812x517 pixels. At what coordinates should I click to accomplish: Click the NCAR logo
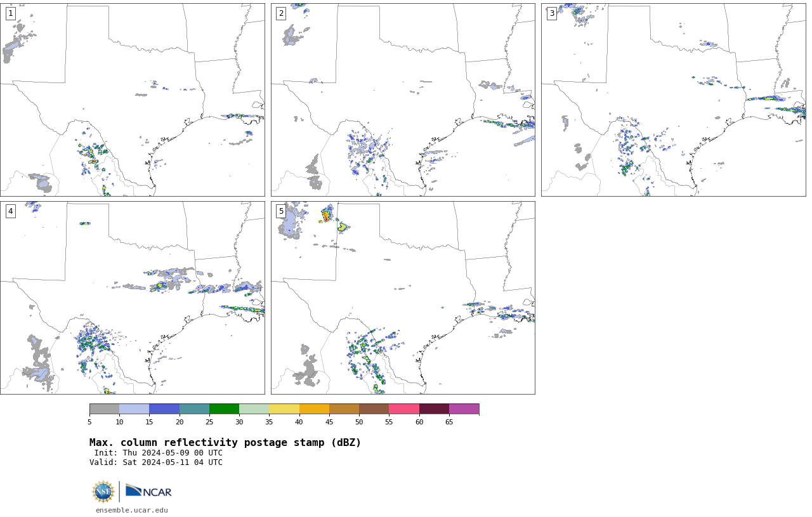(x=148, y=491)
